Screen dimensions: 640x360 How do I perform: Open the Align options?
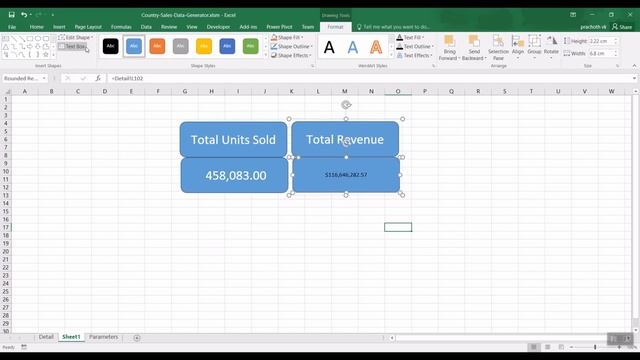(518, 47)
